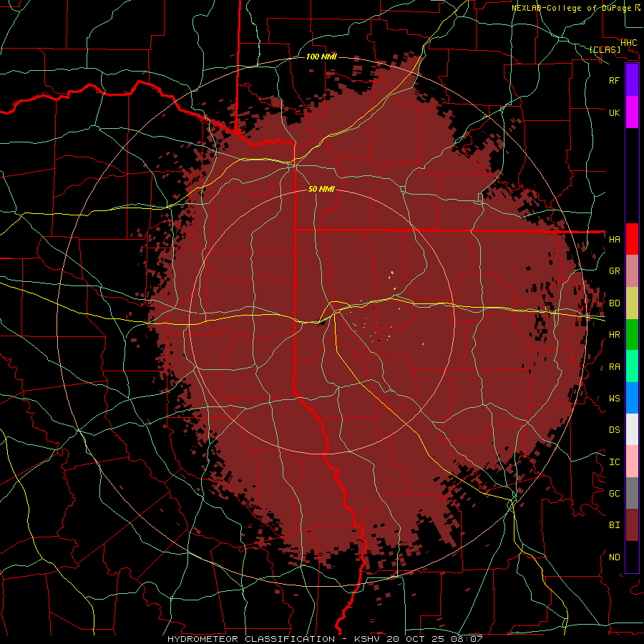Click the 'GC' legend label
Viewport: 644px width, 644px height.
[614, 493]
